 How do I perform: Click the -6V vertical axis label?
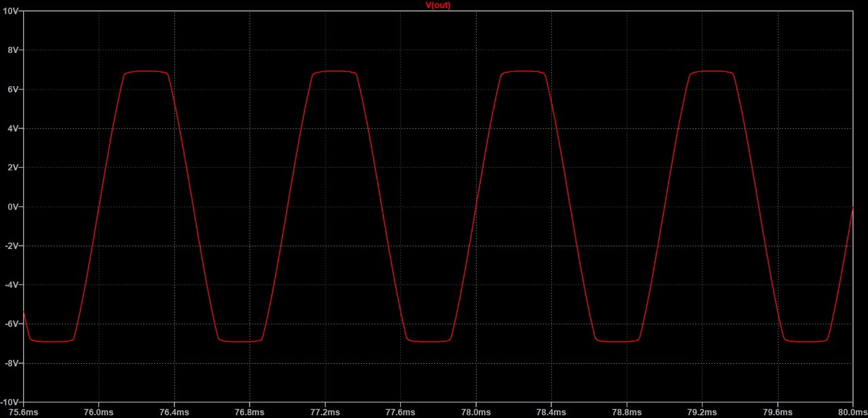coord(12,324)
